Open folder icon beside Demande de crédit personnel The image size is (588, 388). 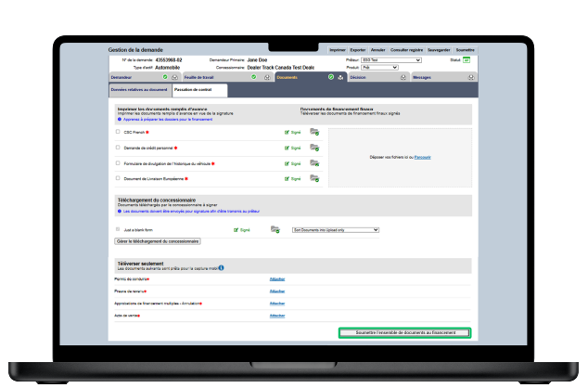(314, 148)
